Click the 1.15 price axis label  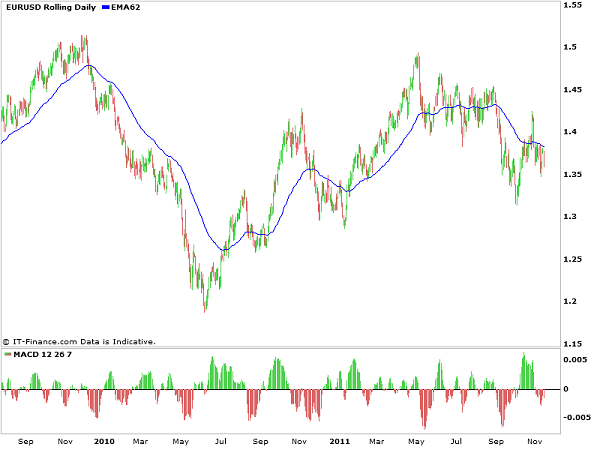coord(572,344)
